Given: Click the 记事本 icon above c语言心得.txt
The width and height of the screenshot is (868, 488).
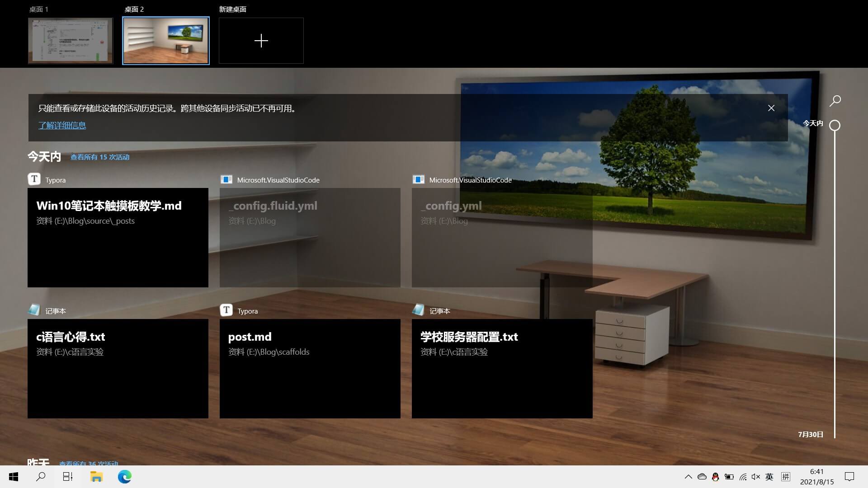Looking at the screenshot, I should (34, 310).
